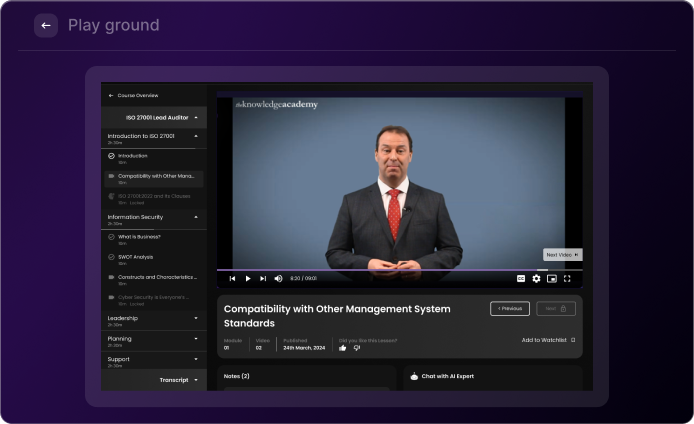This screenshot has height=424, width=694.
Task: Mute the video volume
Action: click(278, 279)
